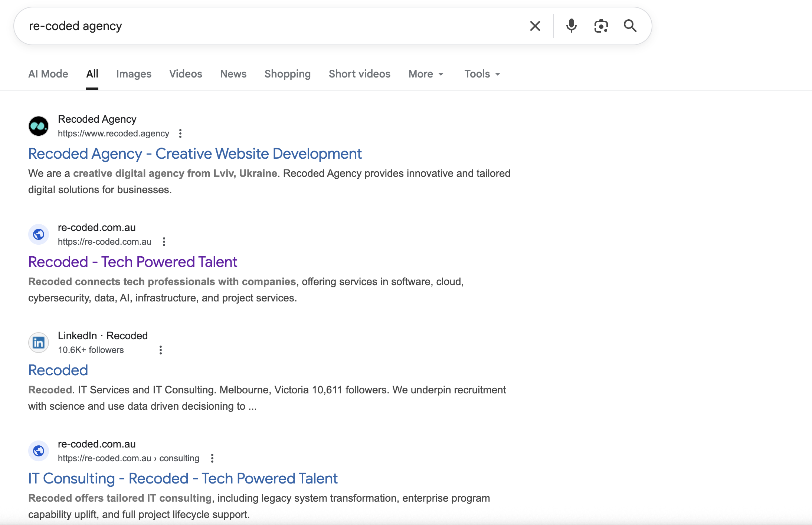Click inside the search input field
Viewport: 812px width, 525px height.
pyautogui.click(x=260, y=26)
